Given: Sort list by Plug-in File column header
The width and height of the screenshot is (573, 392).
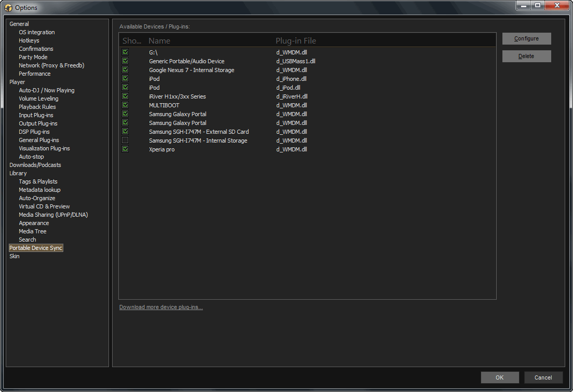Looking at the screenshot, I should (x=296, y=41).
